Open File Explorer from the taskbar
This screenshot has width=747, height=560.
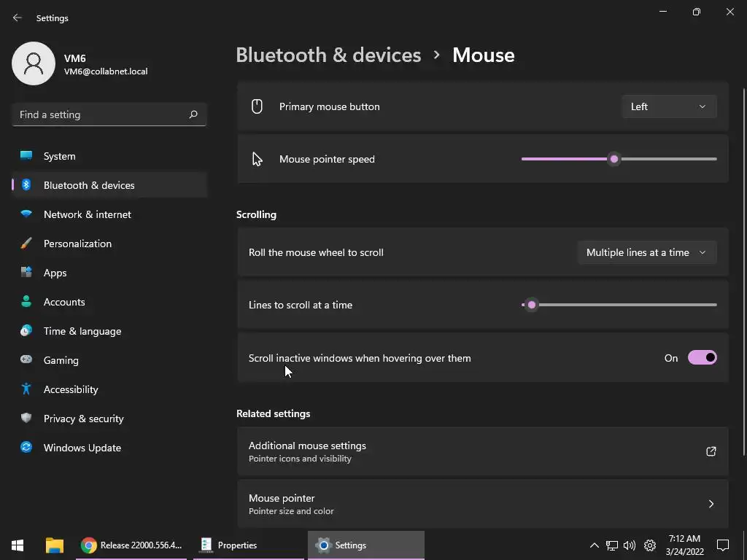click(x=54, y=545)
